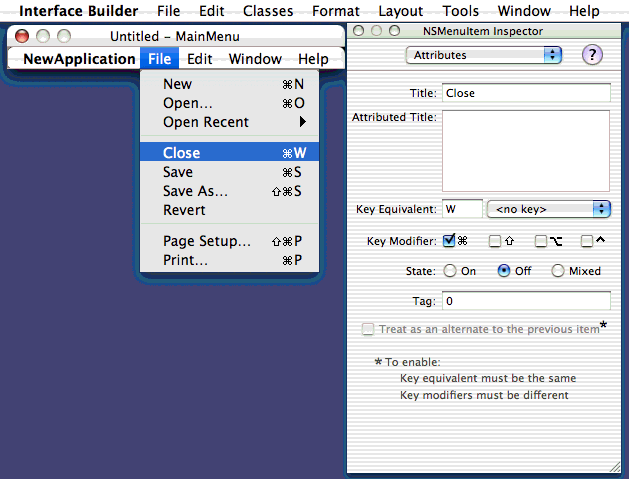Enable the Option key modifier checkbox
This screenshot has width=629, height=479.
(x=540, y=241)
